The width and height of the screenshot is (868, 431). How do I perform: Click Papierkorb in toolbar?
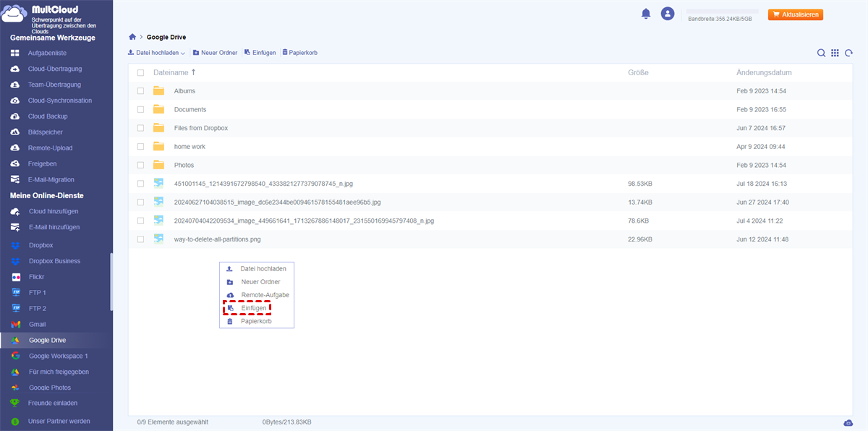[299, 53]
